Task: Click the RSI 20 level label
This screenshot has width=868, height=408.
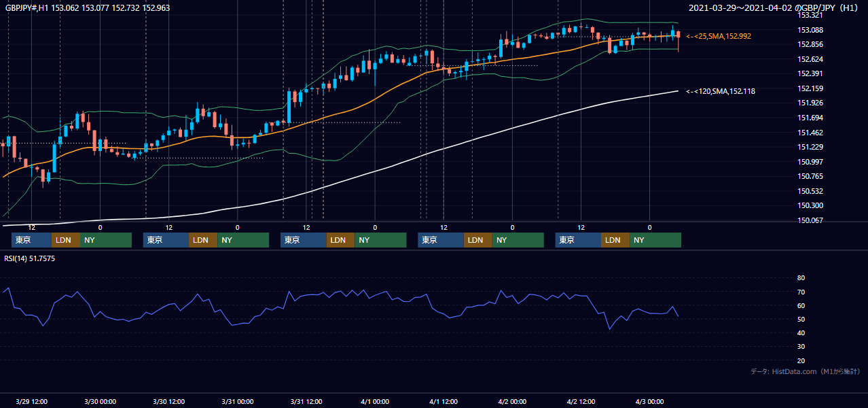Action: pyautogui.click(x=801, y=360)
